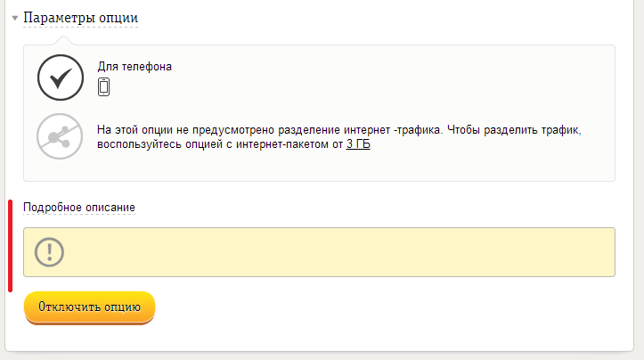Viewport: 644px width, 360px height.
Task: Click the pointer notch above the parameters box
Action: (x=63, y=40)
